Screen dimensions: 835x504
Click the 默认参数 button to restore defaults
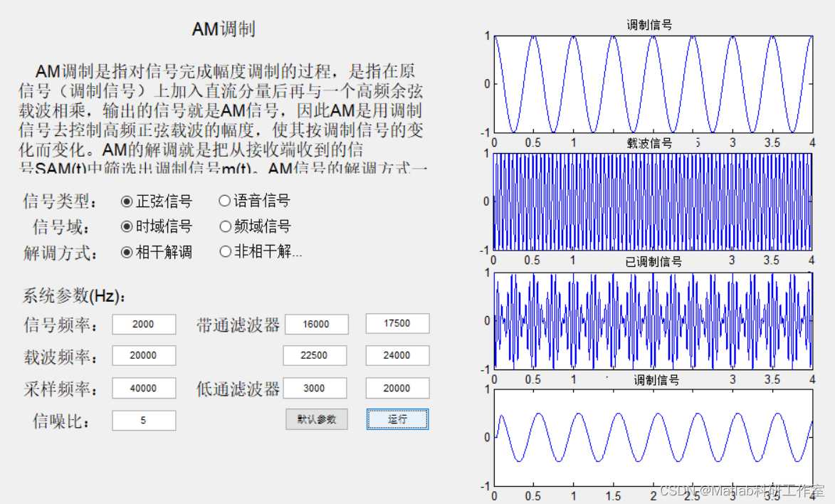(315, 419)
